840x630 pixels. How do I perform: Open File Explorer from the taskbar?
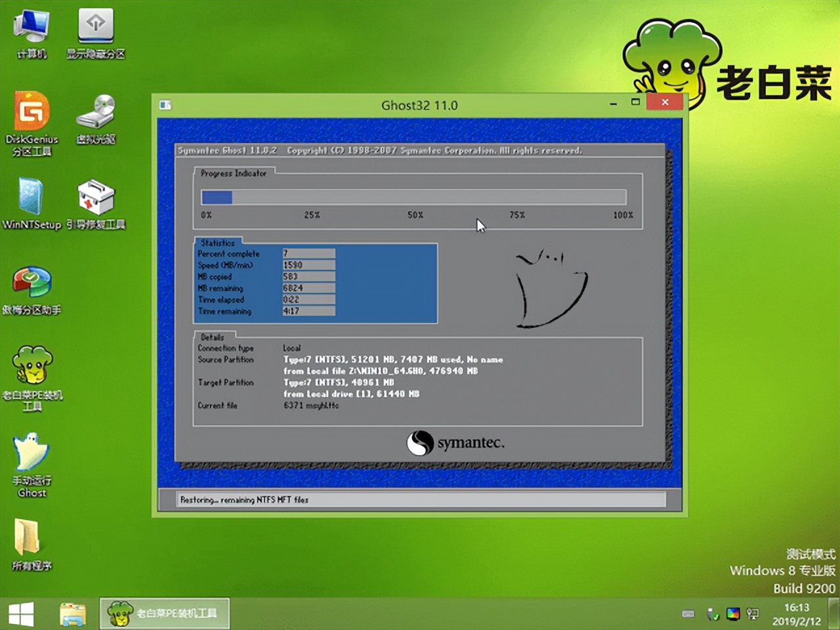72,614
